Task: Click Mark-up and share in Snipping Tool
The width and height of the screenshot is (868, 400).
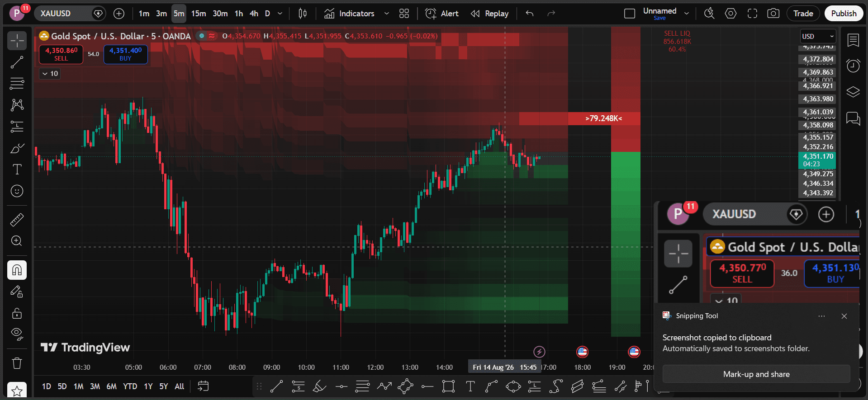Action: coord(756,374)
